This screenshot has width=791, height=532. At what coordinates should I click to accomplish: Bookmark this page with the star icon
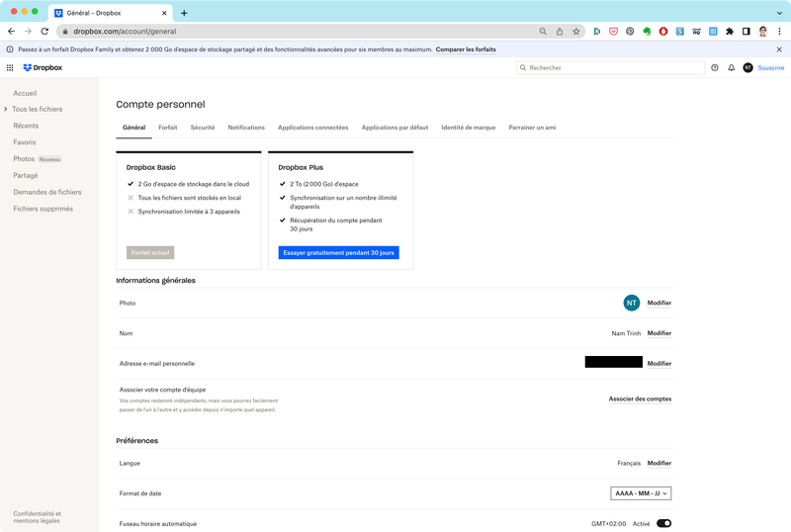(x=576, y=31)
